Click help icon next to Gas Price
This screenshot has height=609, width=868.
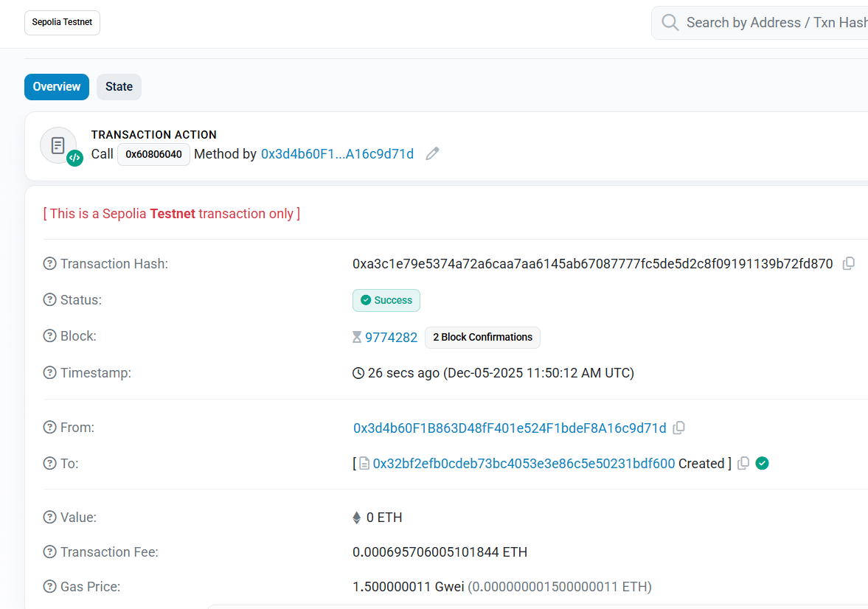tap(50, 586)
